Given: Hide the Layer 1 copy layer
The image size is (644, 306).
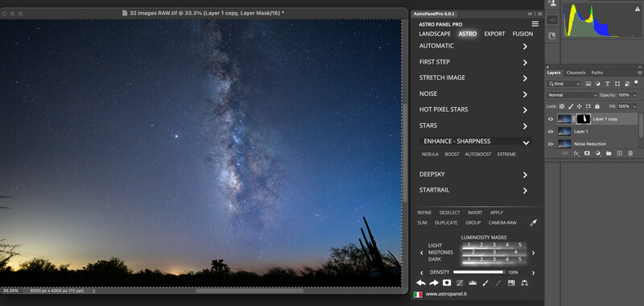Looking at the screenshot, I should click(551, 119).
